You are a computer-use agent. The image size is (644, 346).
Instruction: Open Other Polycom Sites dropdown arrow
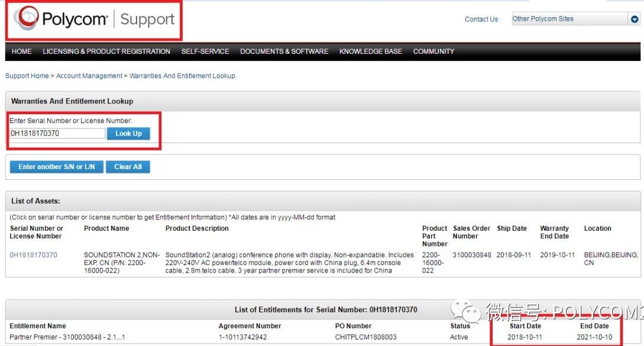pos(634,19)
